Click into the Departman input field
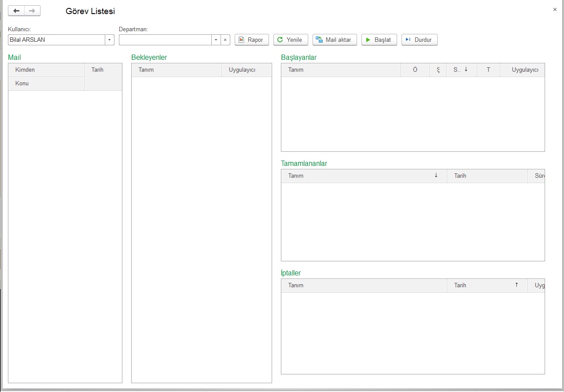Screen dimensions: 564x392 [165, 40]
